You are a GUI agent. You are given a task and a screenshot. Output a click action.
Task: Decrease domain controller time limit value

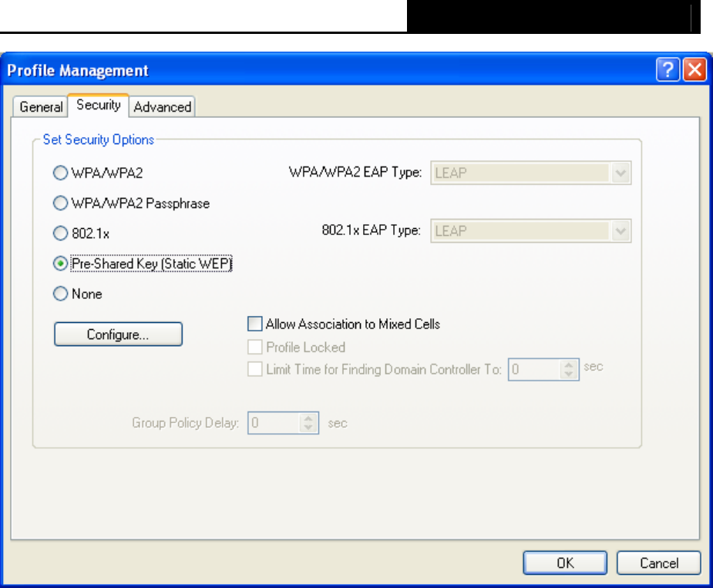(569, 375)
